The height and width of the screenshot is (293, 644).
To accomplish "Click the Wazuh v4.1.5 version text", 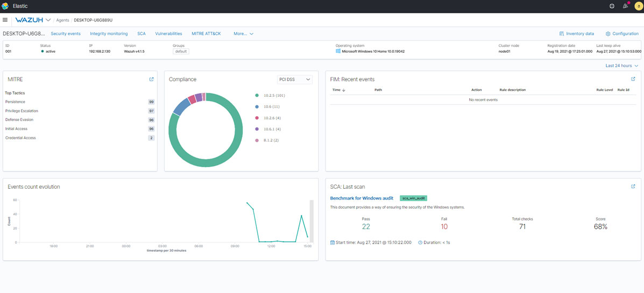I will (x=135, y=52).
